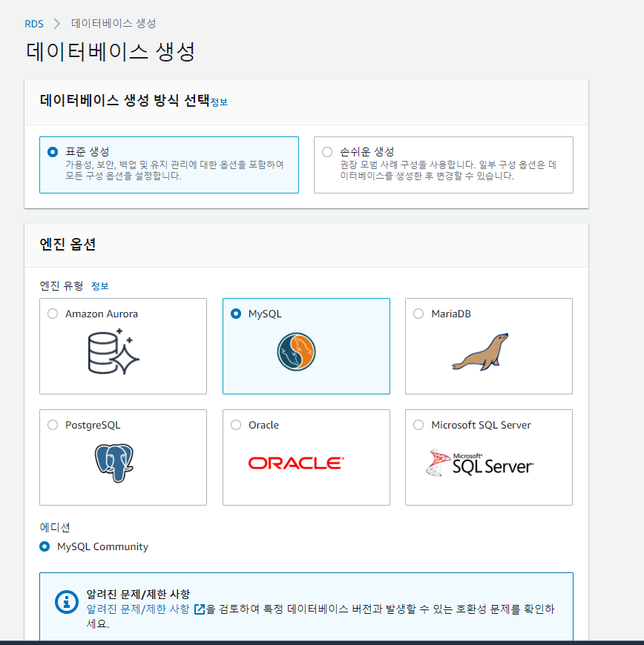Select the 표준 생성 radio button
Viewport: 644px width, 645px height.
pos(53,152)
